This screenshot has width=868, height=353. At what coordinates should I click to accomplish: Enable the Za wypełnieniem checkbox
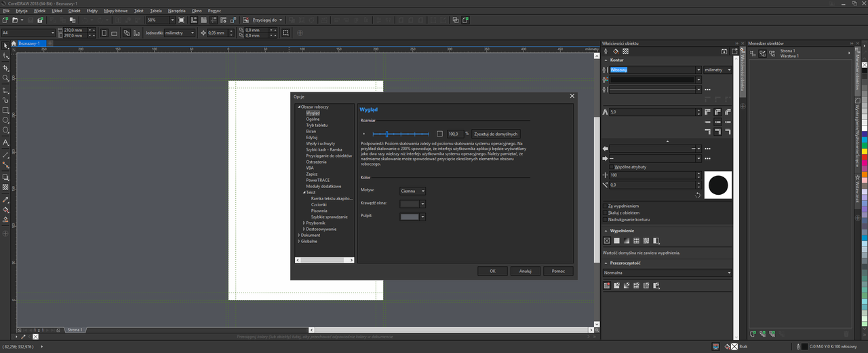click(606, 206)
